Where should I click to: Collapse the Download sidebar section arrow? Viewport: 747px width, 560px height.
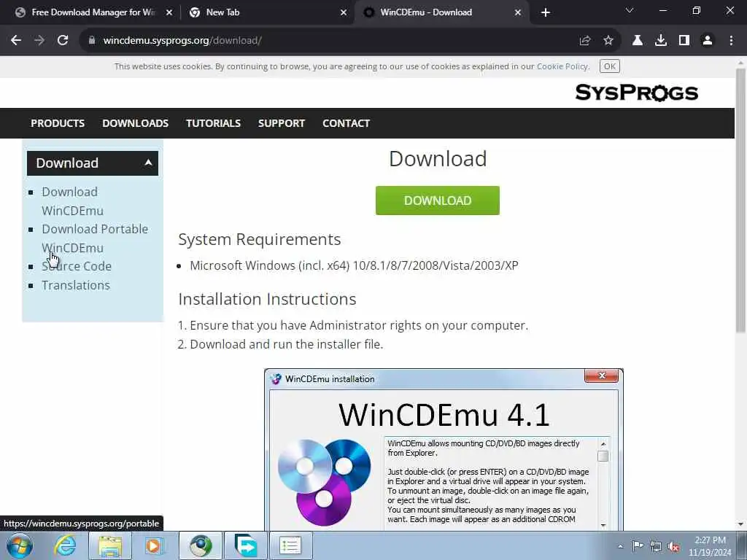coord(148,163)
